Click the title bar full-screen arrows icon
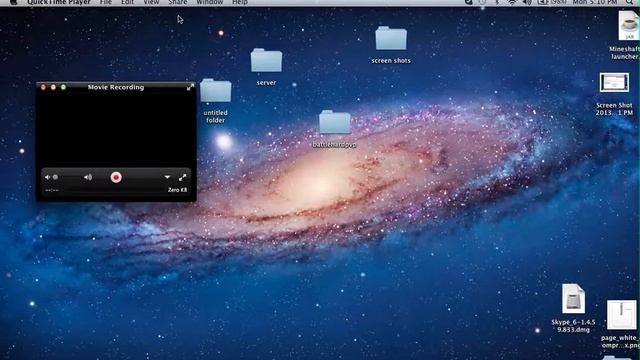This screenshot has width=640, height=360. (190, 87)
